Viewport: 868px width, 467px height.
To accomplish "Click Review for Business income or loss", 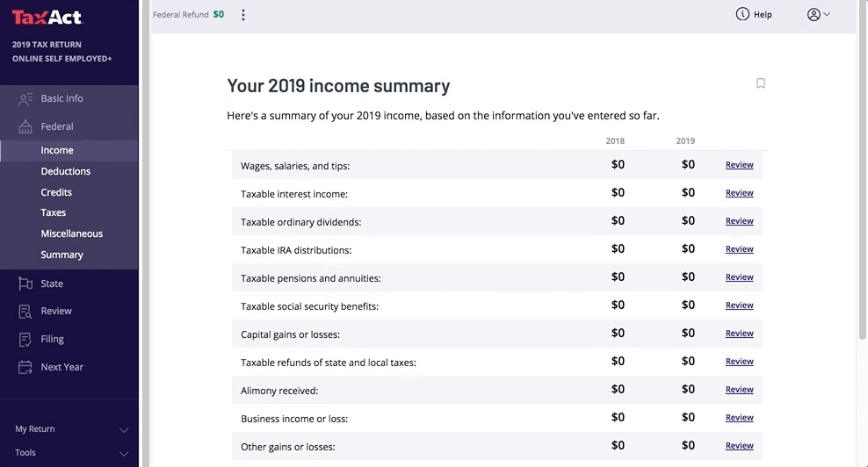I will point(739,418).
